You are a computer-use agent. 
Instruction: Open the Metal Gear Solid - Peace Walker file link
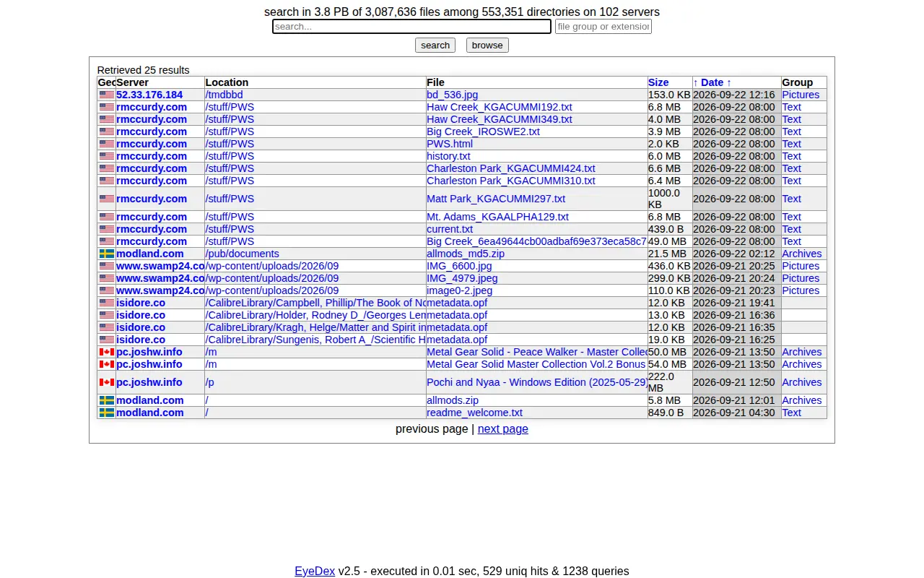point(537,352)
